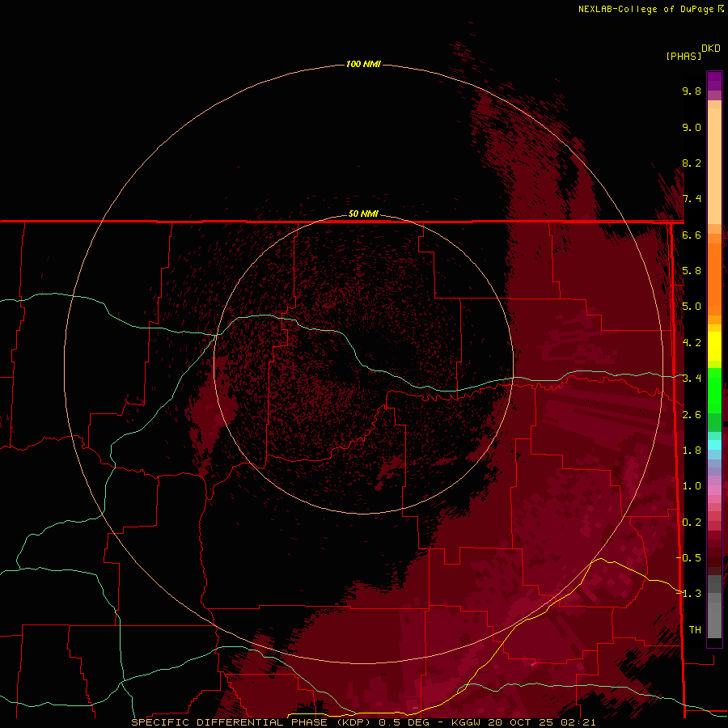Click the 0.5 DEG elevation angle text
Viewport: 728px width, 728px height.
coord(404,722)
